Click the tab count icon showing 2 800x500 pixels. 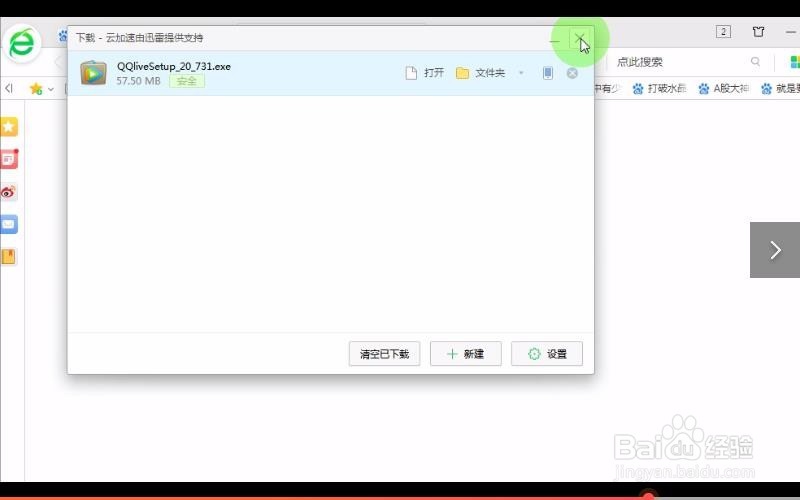(x=723, y=32)
